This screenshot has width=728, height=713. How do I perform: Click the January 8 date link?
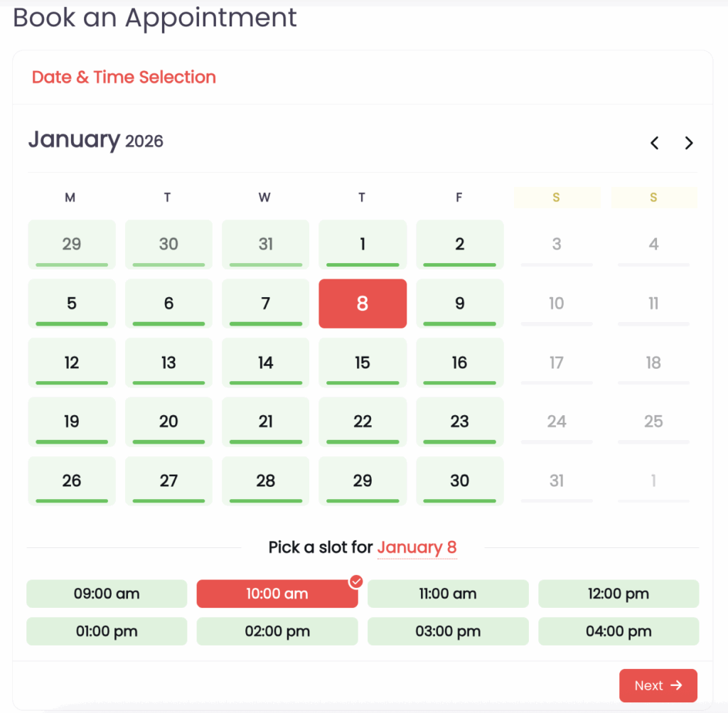coord(417,547)
